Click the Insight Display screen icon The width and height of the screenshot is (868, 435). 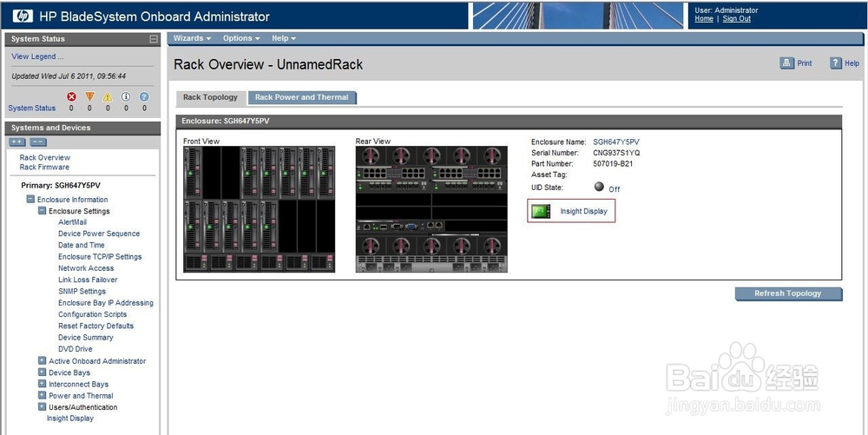(541, 211)
